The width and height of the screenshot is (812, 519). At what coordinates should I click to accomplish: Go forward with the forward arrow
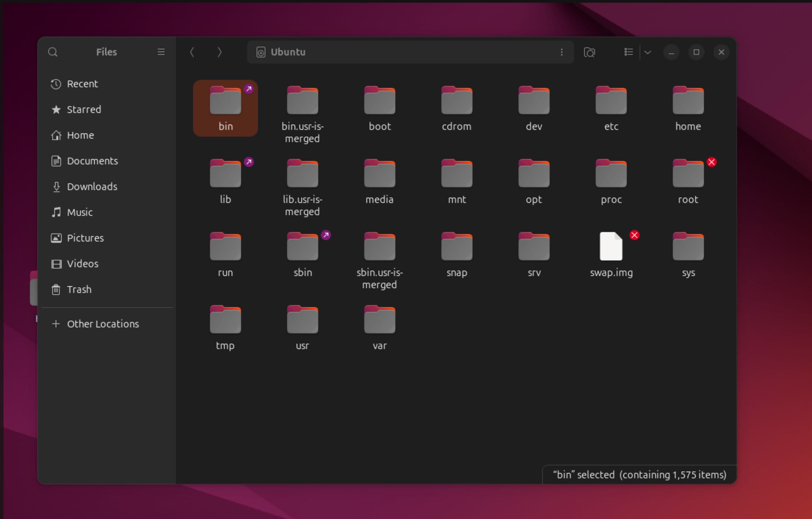point(220,52)
